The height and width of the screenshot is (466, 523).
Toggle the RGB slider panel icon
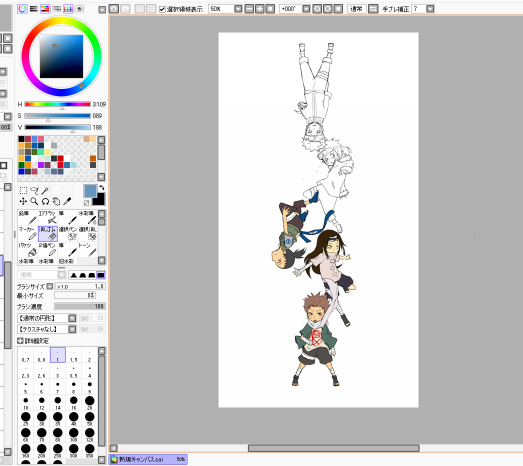tap(34, 9)
